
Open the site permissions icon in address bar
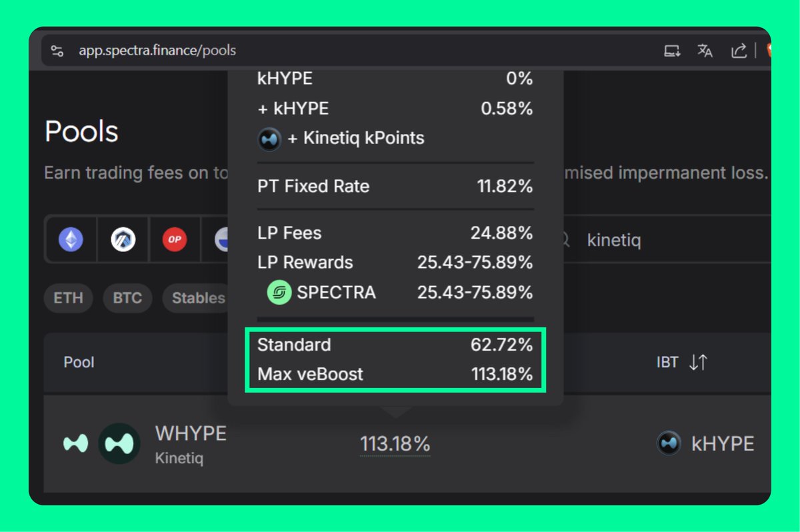click(x=57, y=50)
